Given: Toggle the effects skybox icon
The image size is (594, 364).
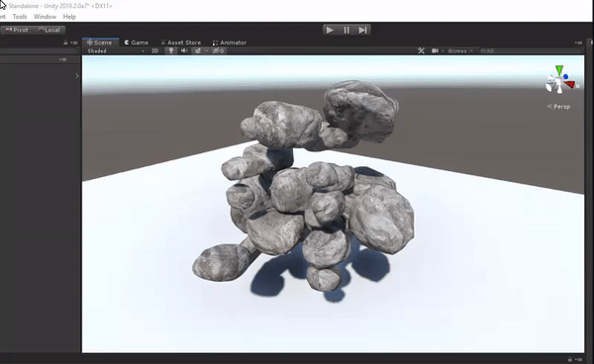Looking at the screenshot, I should click(x=198, y=50).
